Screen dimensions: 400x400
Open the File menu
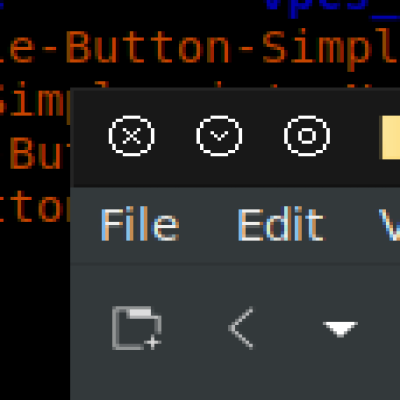point(140,224)
